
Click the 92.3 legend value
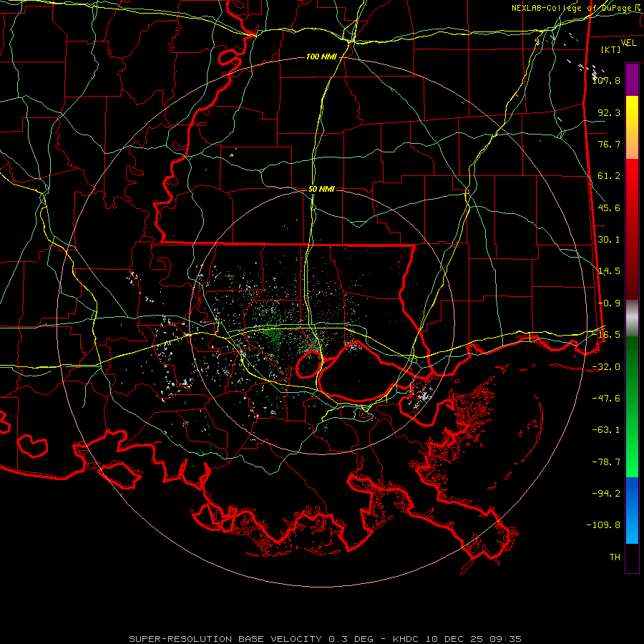[x=609, y=112]
